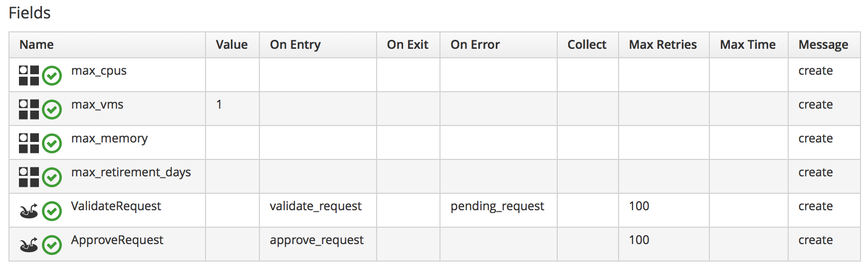Click the state icon beside ApproveRequest
868x271 pixels.
coord(29,245)
